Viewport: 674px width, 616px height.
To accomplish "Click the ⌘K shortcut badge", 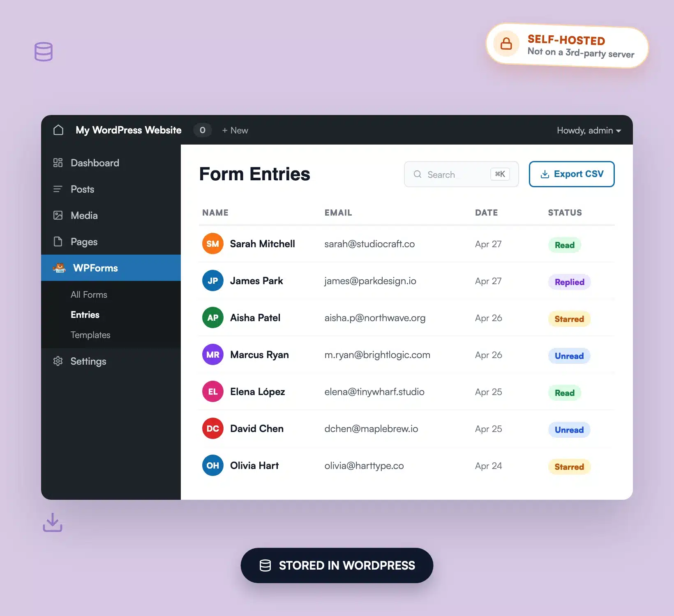I will point(500,174).
